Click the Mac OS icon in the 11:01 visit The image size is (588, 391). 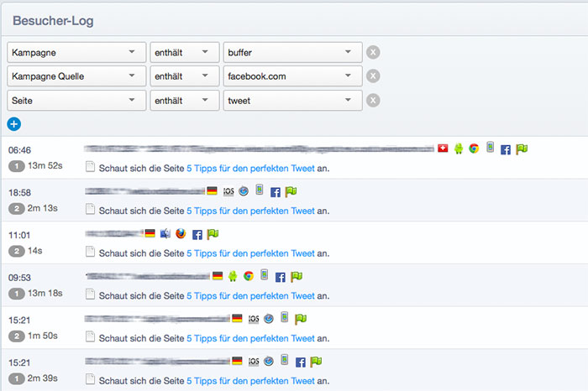165,234
